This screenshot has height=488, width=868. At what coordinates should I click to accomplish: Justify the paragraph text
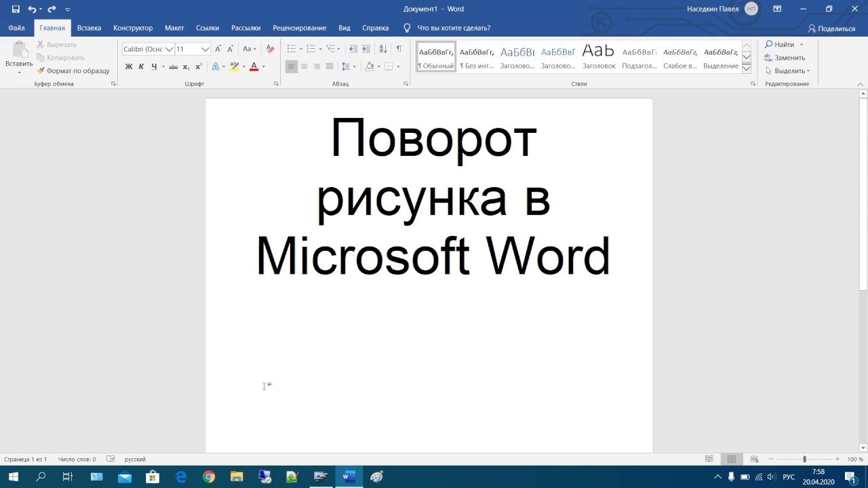pyautogui.click(x=330, y=66)
